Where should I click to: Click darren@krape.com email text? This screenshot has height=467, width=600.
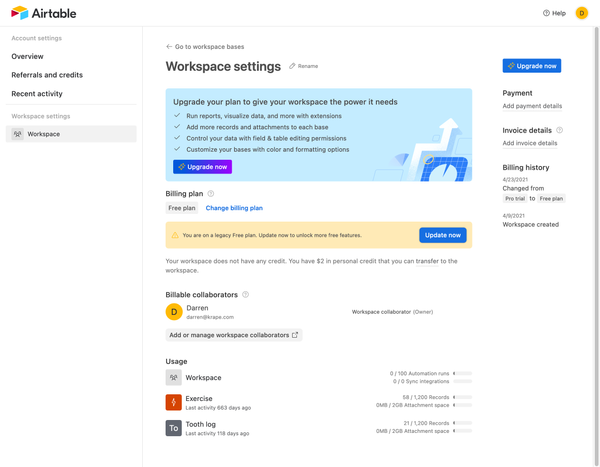click(210, 317)
